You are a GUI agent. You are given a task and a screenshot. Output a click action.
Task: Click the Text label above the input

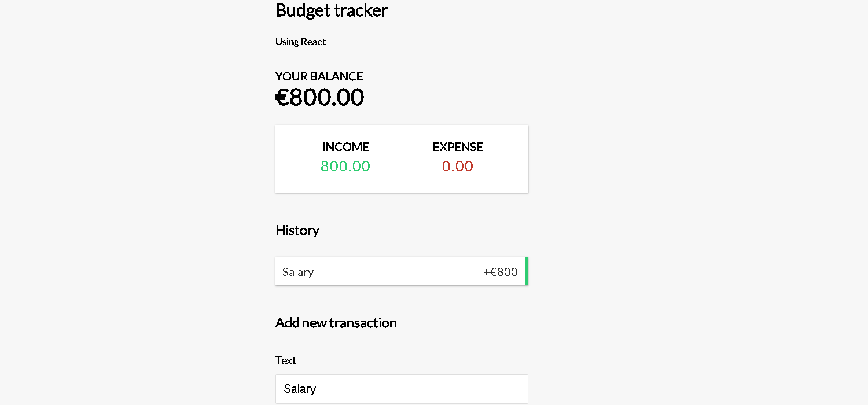click(x=286, y=360)
